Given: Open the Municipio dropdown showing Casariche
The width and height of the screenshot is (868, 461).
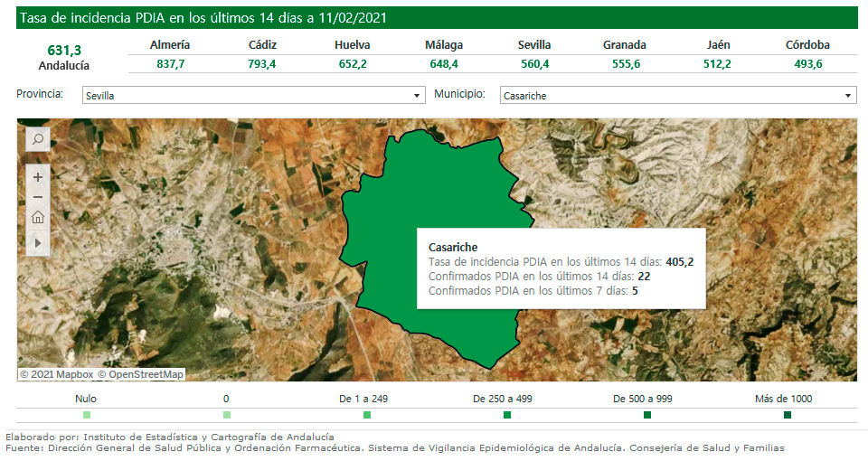Looking at the screenshot, I should pos(677,96).
